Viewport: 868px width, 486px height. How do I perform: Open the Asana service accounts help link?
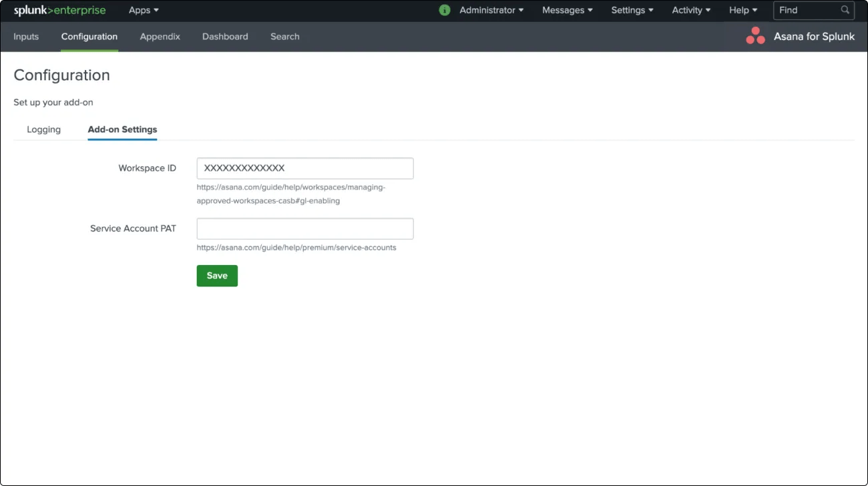[296, 247]
